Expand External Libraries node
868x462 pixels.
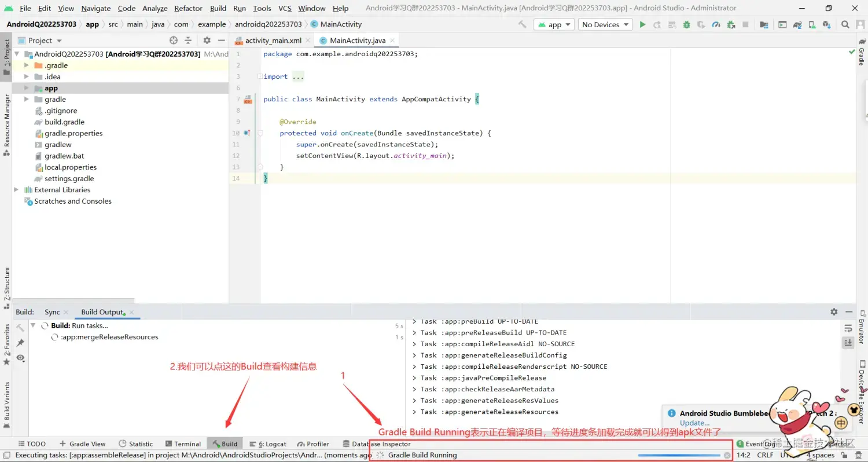tap(16, 190)
